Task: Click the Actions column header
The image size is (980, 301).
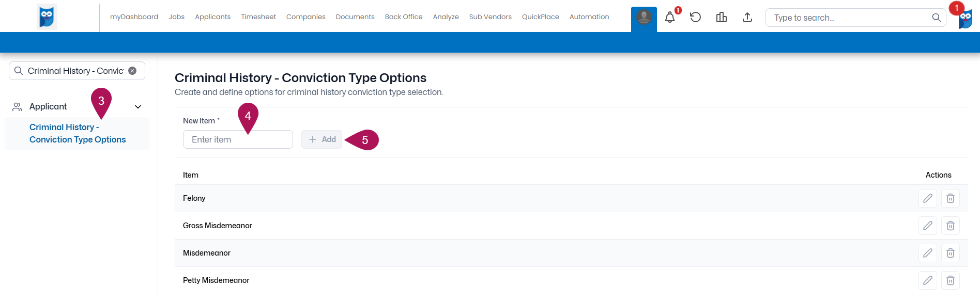Action: click(x=938, y=175)
